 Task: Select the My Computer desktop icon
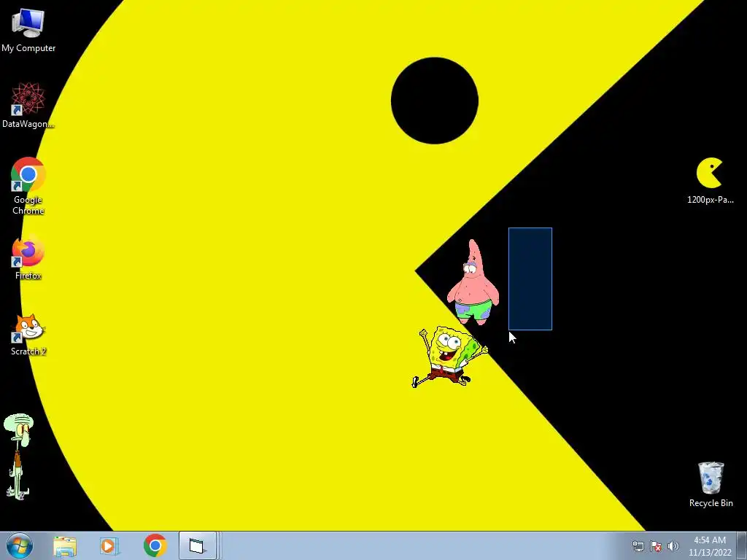pos(28,31)
